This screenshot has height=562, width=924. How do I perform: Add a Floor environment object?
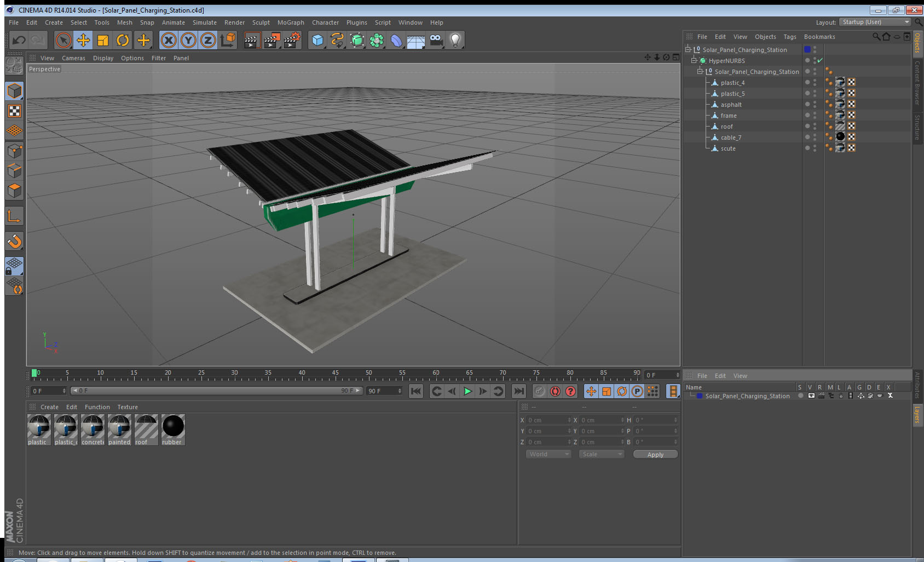click(416, 40)
